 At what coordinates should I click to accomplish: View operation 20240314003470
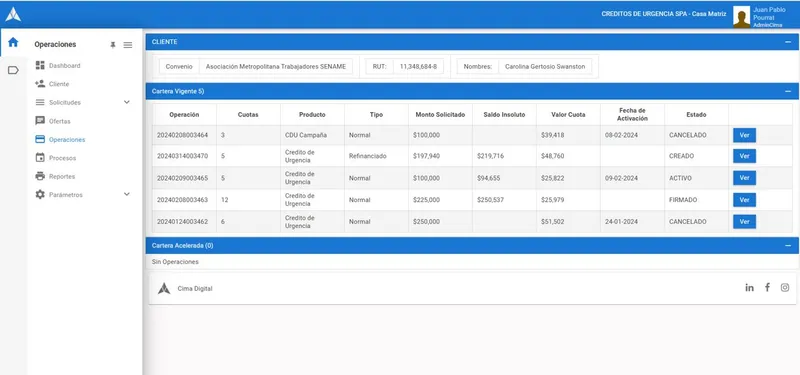pyautogui.click(x=744, y=156)
